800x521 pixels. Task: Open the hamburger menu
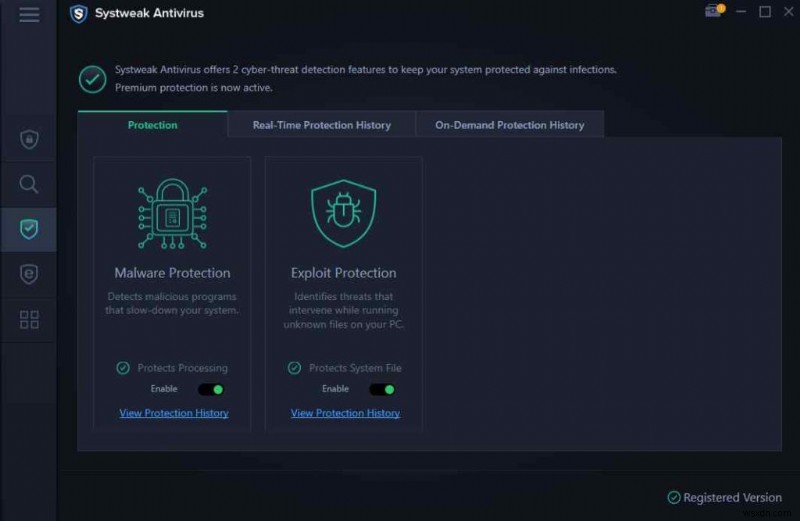pos(29,14)
